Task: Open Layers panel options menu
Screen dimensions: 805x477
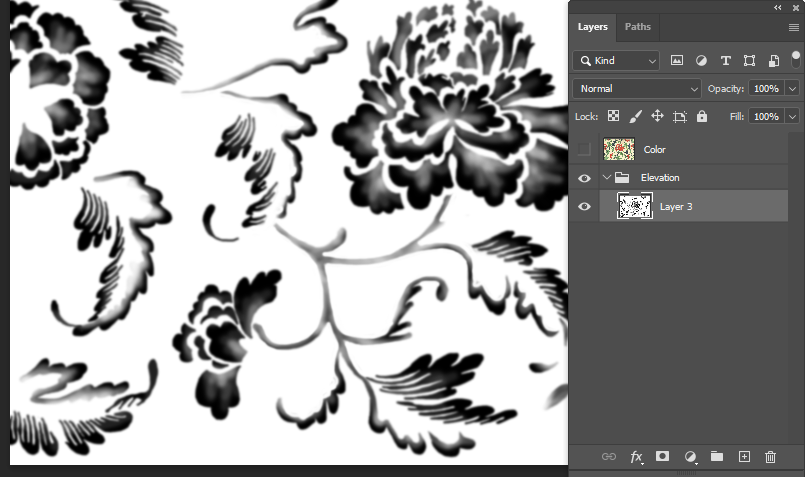Action: point(794,27)
